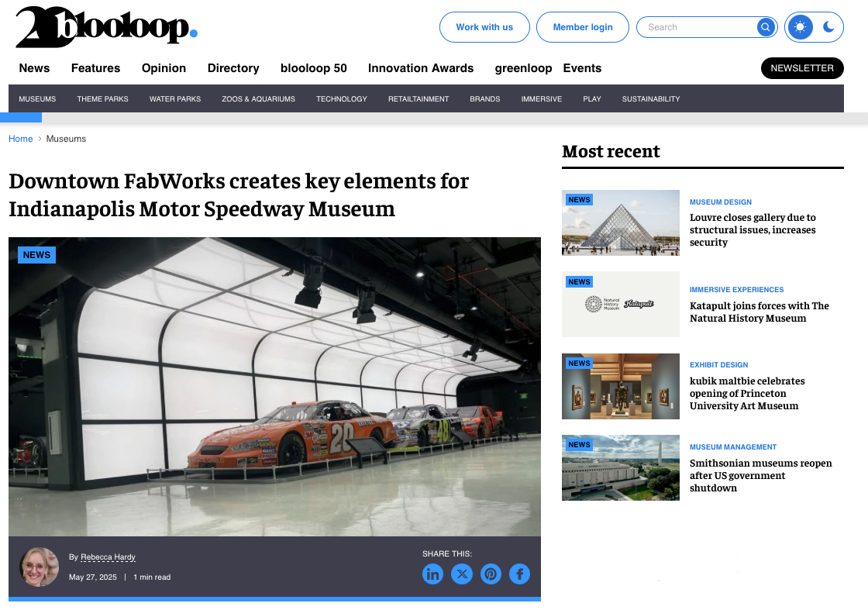
Task: Select WATER PARKS category
Action: (x=175, y=99)
